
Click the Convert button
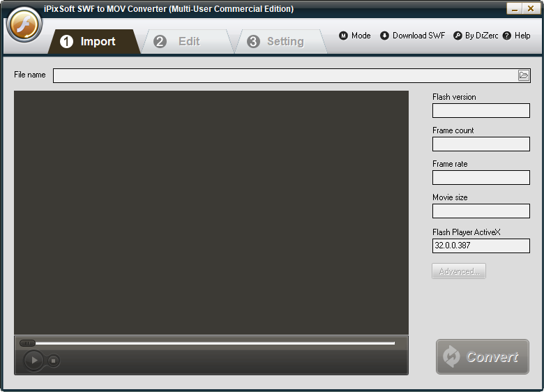[x=482, y=356]
